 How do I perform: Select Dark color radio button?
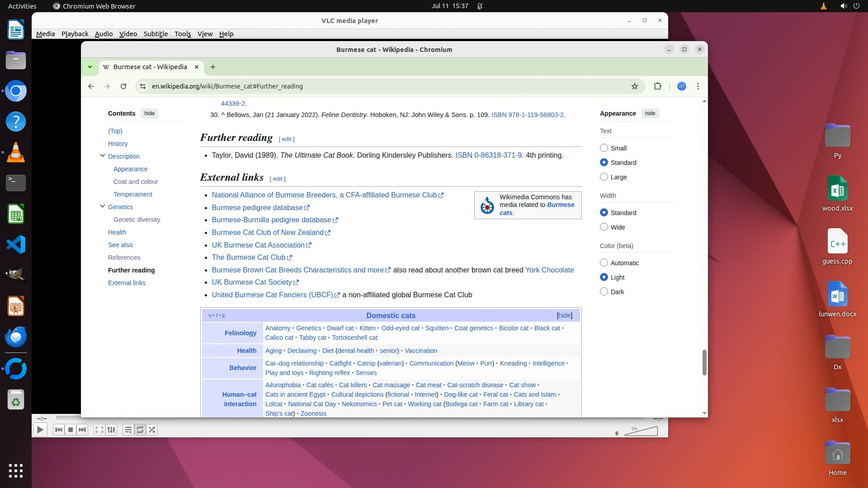pos(604,292)
